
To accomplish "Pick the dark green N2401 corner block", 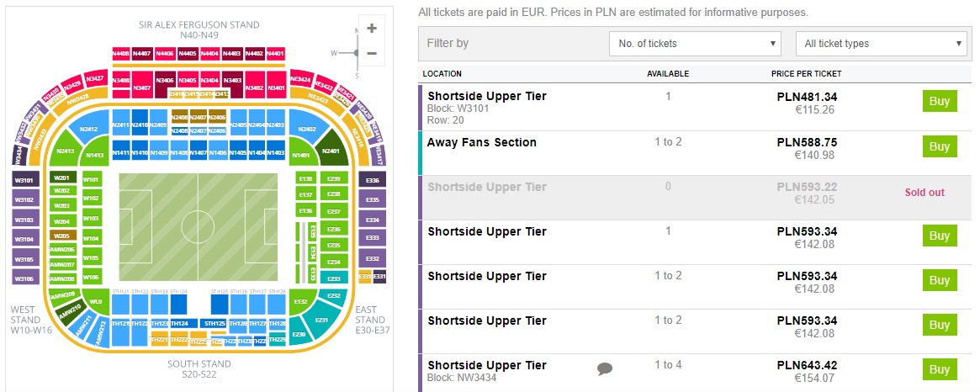I will point(330,151).
